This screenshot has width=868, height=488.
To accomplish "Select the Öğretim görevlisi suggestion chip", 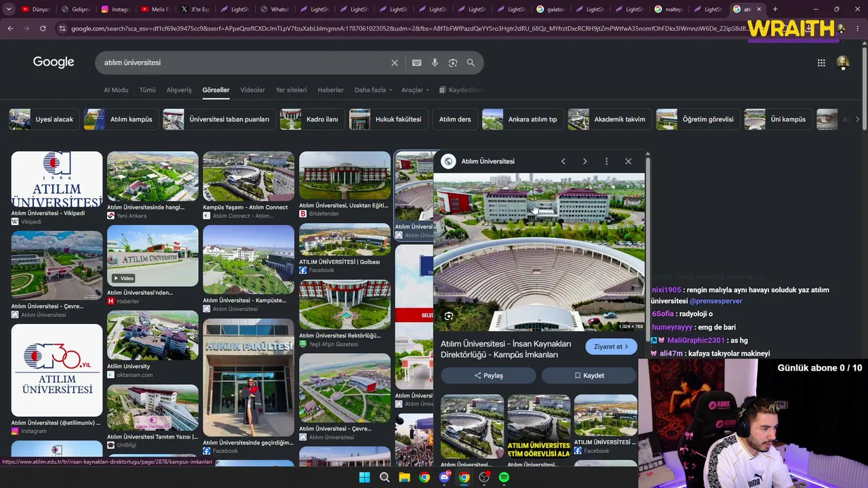I will tap(698, 119).
